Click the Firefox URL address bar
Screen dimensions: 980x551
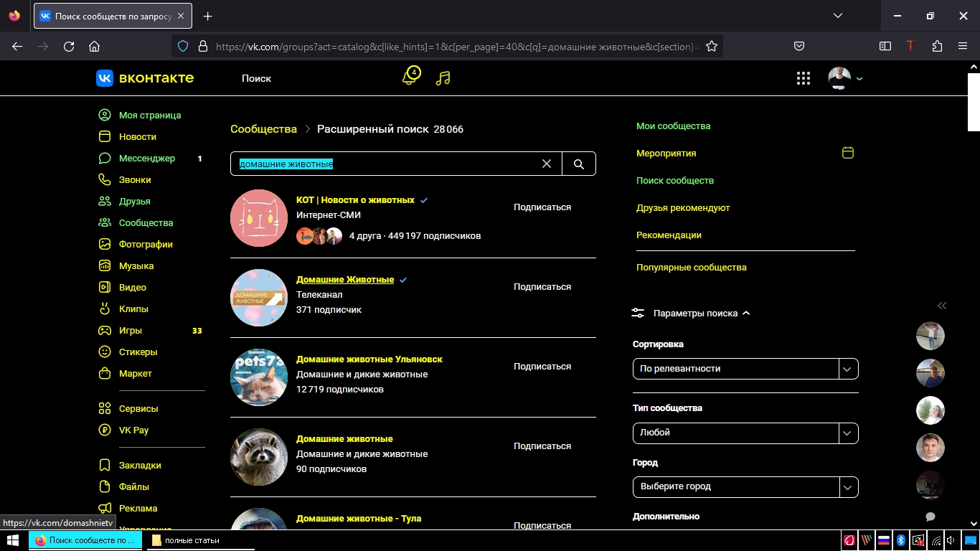point(456,46)
